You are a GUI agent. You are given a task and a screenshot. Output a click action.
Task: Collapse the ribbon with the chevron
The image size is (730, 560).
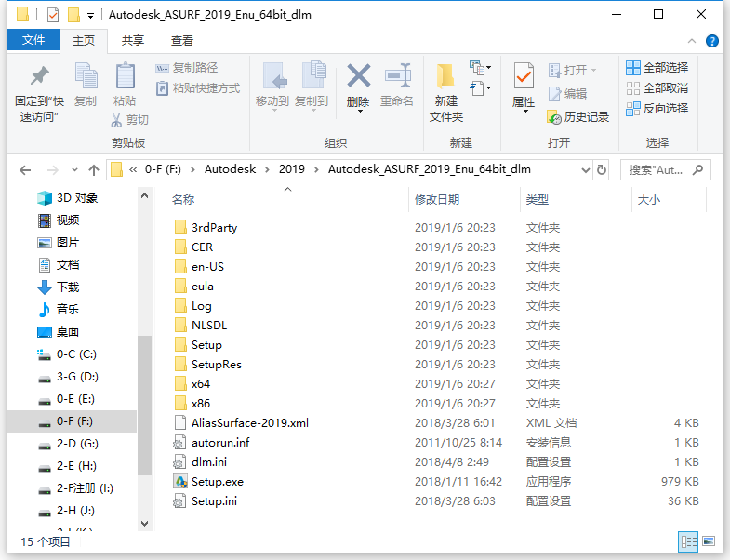pos(692,41)
